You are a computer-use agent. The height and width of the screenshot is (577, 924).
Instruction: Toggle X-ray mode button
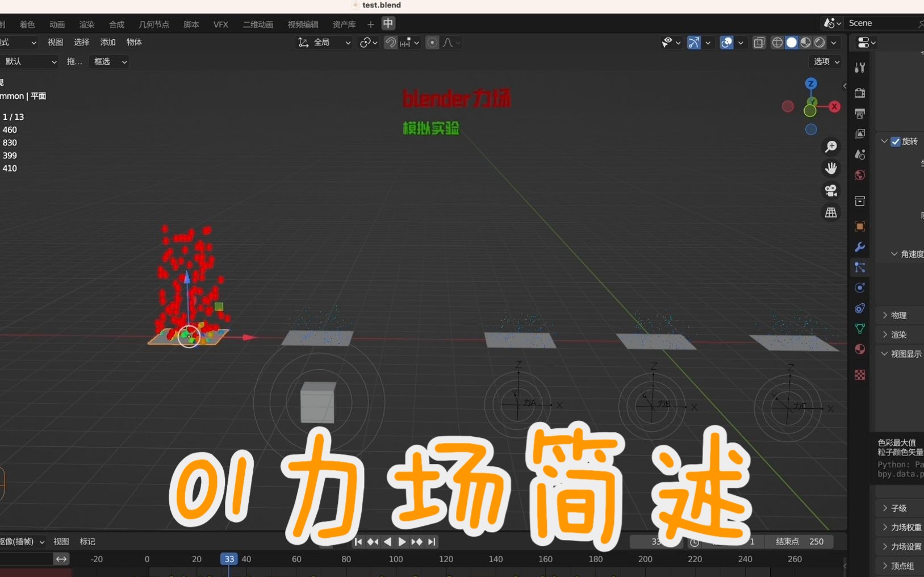(x=759, y=43)
